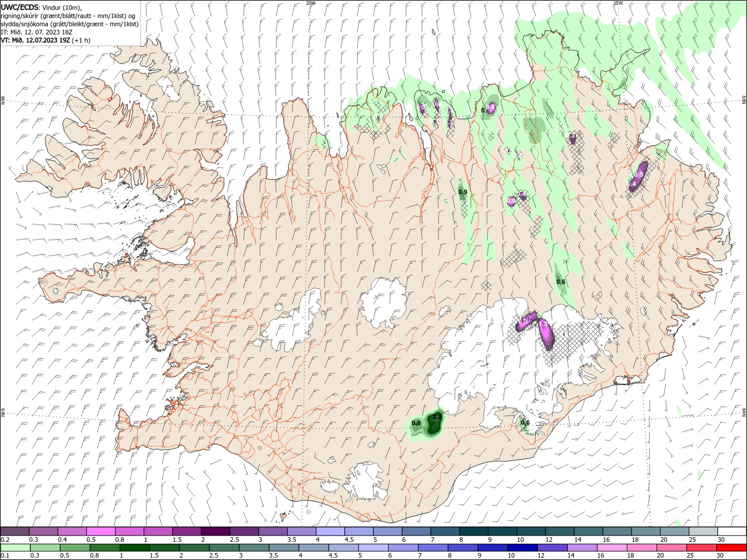This screenshot has width=747, height=560.
Task: Click the upper legend swatch starting at 8
Action: (474, 531)
